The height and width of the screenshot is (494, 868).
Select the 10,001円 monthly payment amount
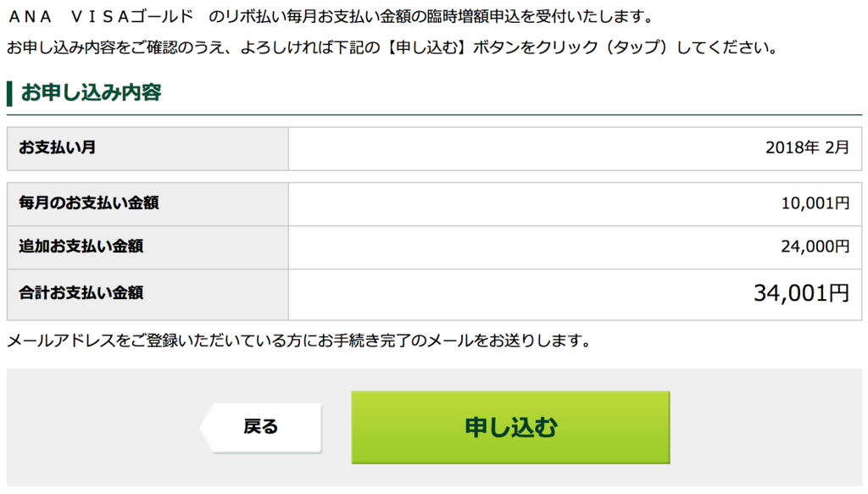[815, 203]
